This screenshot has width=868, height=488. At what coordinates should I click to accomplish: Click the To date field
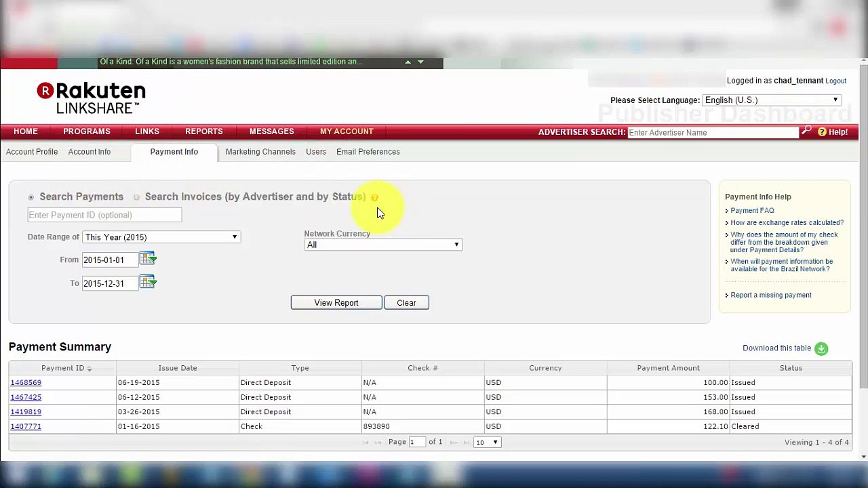[x=109, y=283]
